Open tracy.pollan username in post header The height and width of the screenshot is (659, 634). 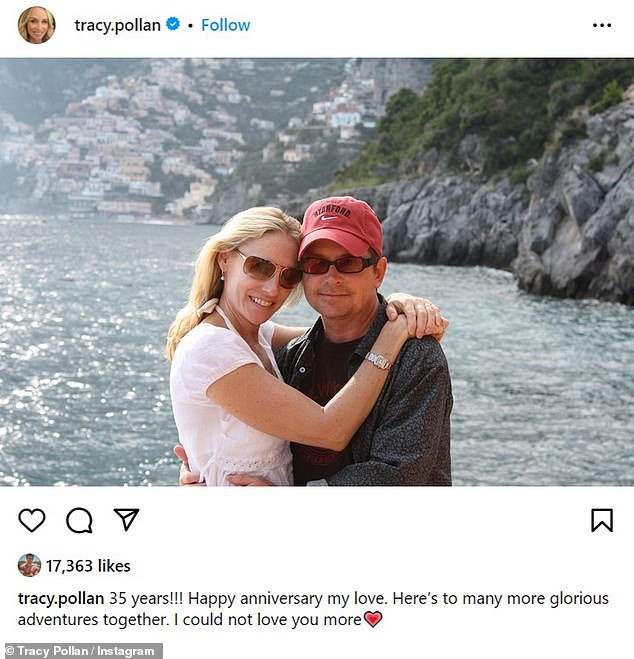118,25
